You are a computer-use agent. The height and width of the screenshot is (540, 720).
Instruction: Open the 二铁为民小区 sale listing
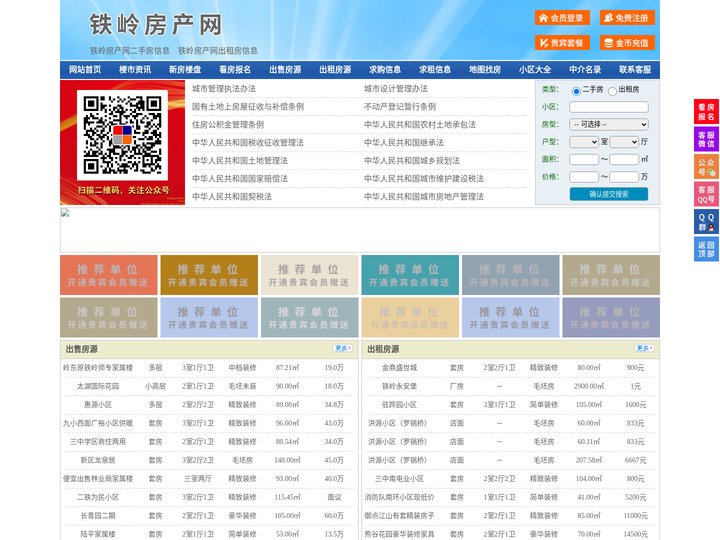(x=98, y=497)
